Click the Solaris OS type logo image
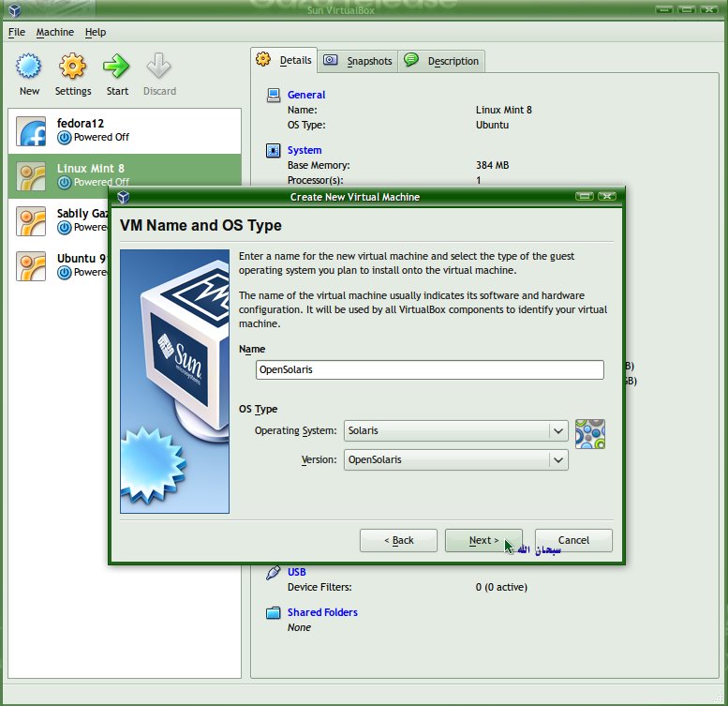Viewport: 728px width, 706px height. click(589, 434)
